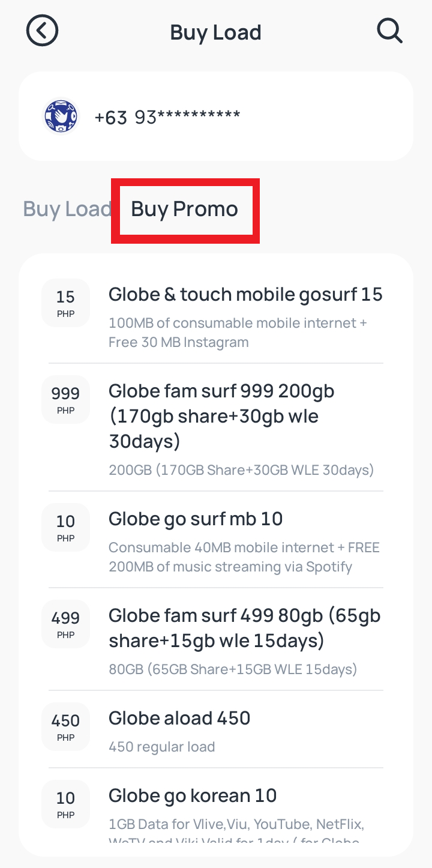Image resolution: width=432 pixels, height=868 pixels.
Task: Tap the masked phone number field
Action: point(167,116)
